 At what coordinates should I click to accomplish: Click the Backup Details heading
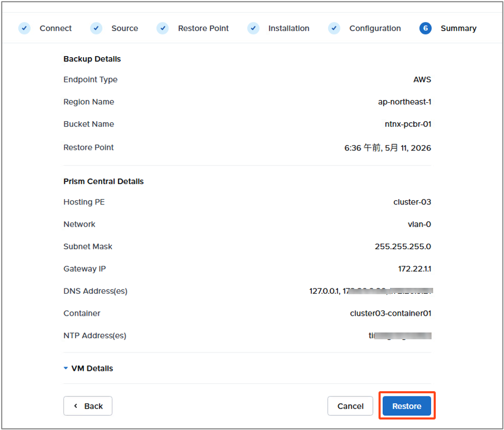click(92, 59)
